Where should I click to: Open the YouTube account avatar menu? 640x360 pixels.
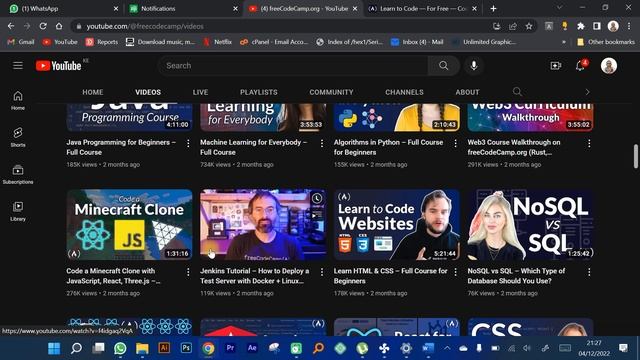click(x=609, y=66)
